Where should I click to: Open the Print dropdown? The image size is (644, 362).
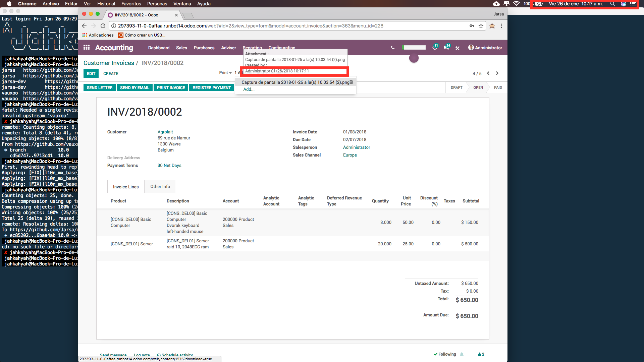(x=224, y=73)
